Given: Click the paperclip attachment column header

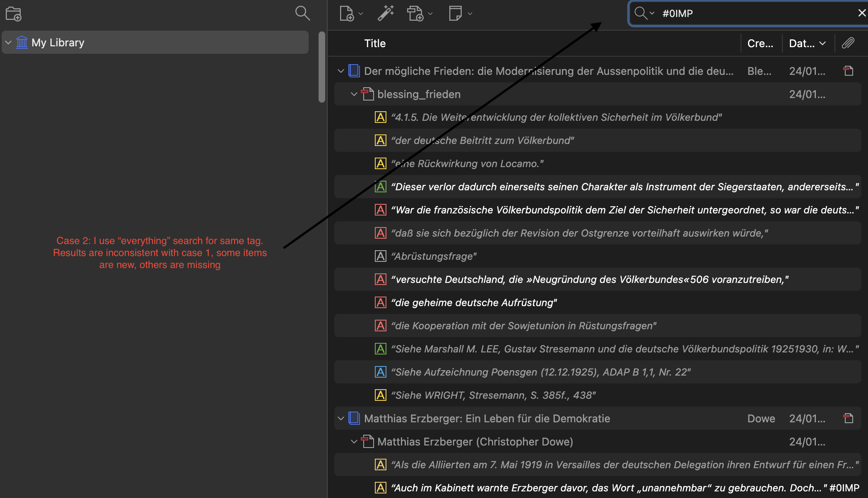Looking at the screenshot, I should 848,43.
